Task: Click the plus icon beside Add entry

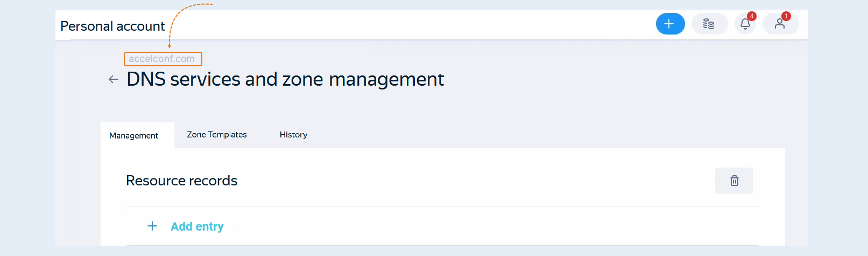Action: coord(152,226)
